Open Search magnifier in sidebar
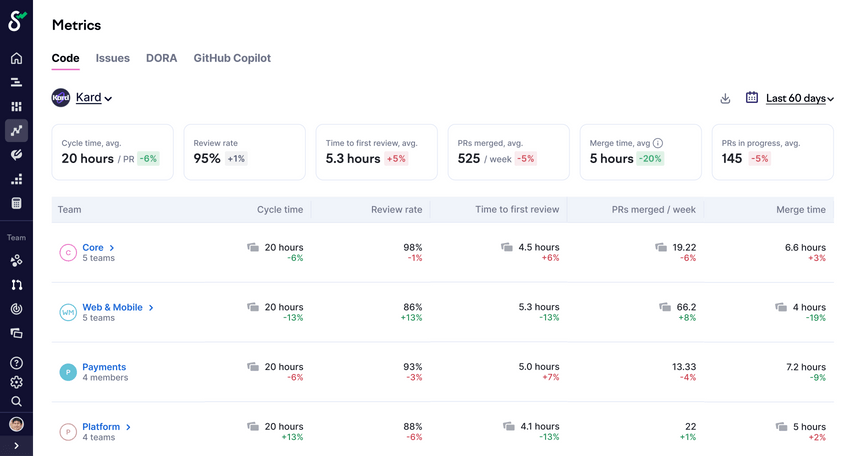This screenshot has width=868, height=456. [x=17, y=401]
